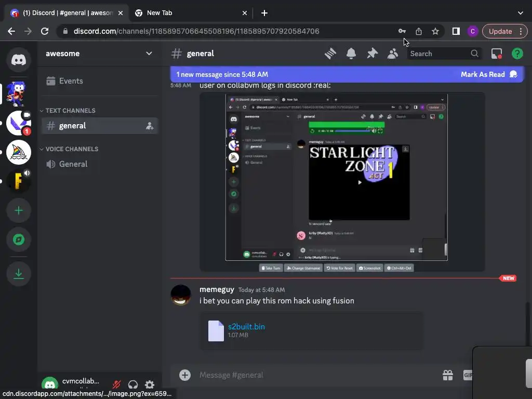Click the Today at 5:48 AM timestamp
The height and width of the screenshot is (399, 532).
(x=262, y=290)
